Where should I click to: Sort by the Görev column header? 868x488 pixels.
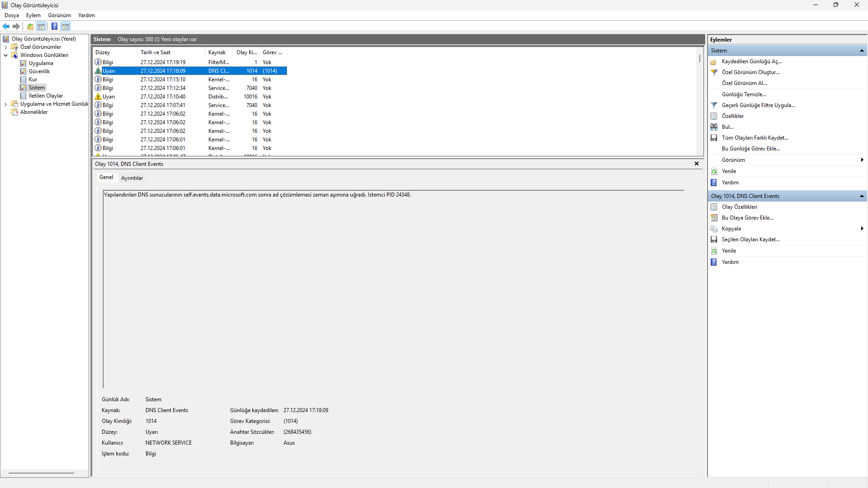[x=273, y=52]
